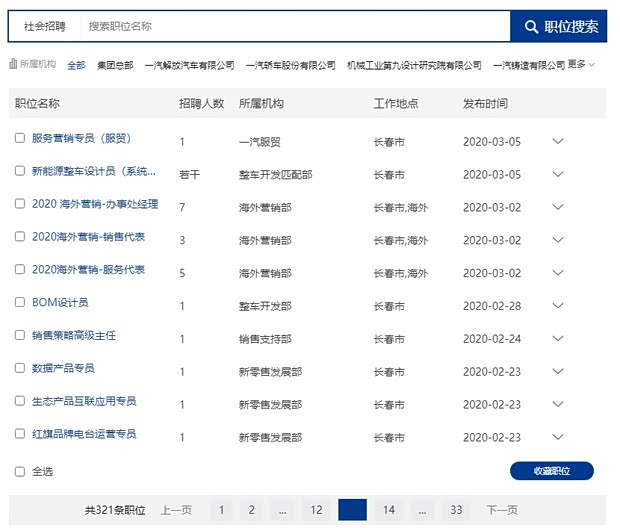The image size is (620, 528).
Task: Click the 招聘人数 column header
Action: pos(202,104)
